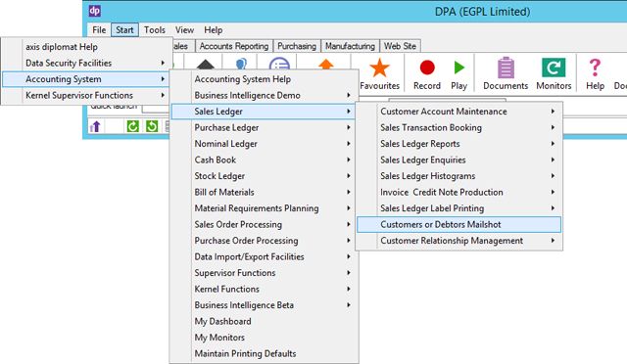Open Business Intelligence Beta submenu

264,305
